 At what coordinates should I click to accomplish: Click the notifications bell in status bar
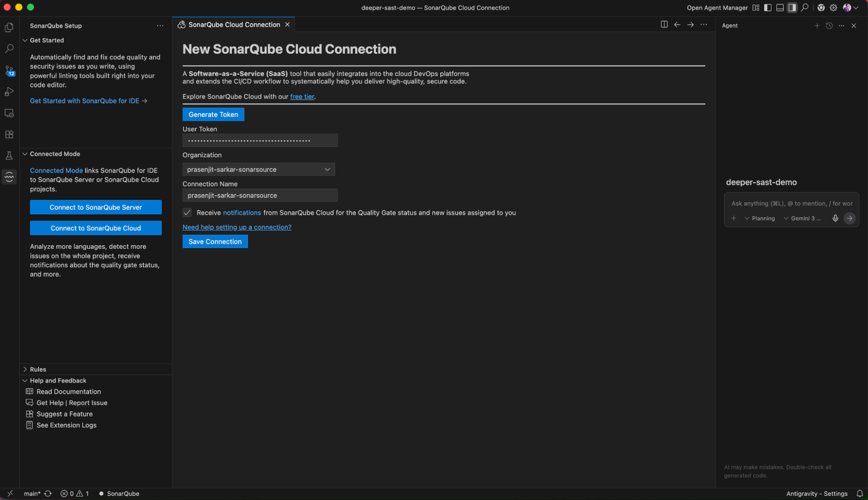pos(859,493)
